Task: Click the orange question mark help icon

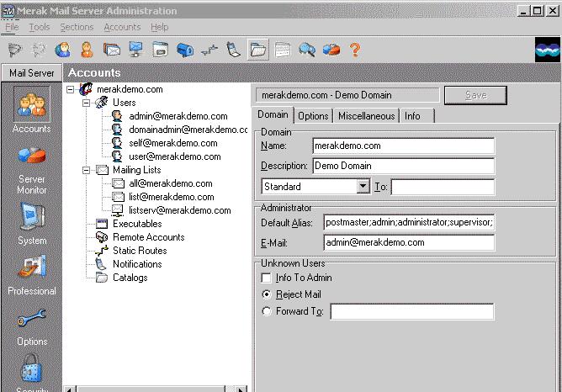Action: tap(355, 50)
